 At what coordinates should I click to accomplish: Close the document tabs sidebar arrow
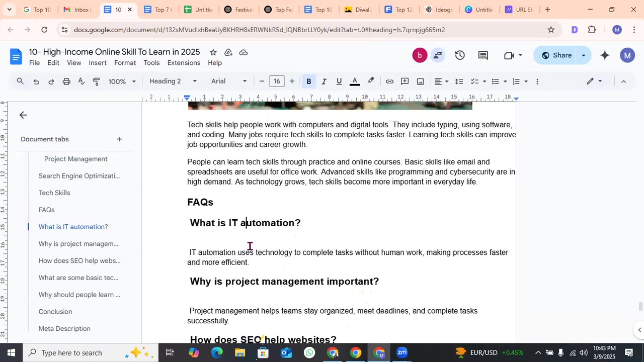[23, 115]
